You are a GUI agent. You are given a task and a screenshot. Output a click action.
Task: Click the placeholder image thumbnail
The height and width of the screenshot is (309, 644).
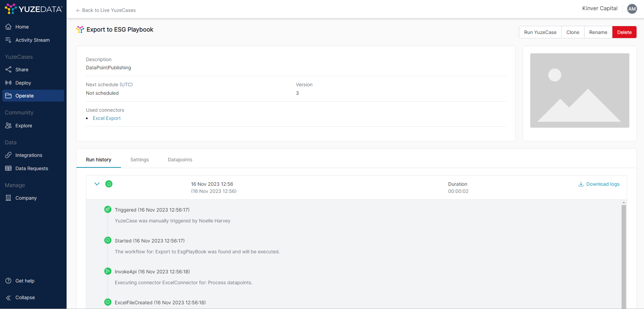[x=579, y=90]
